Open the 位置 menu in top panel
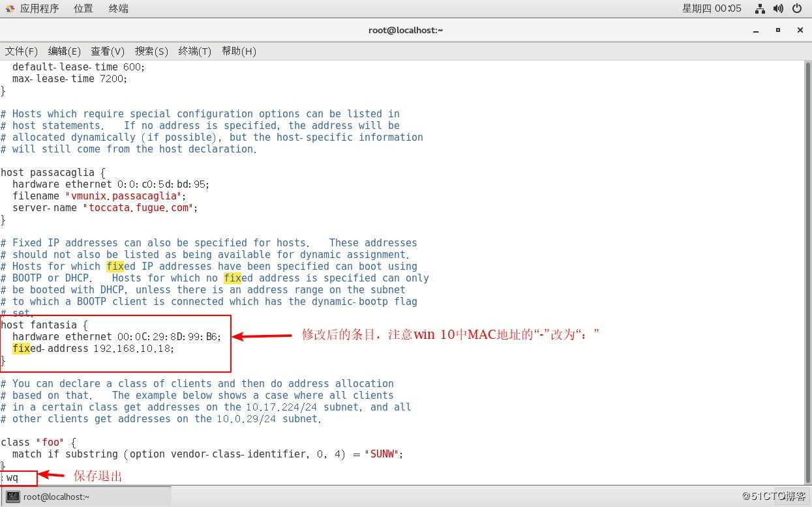The height and width of the screenshot is (507, 812). [83, 8]
